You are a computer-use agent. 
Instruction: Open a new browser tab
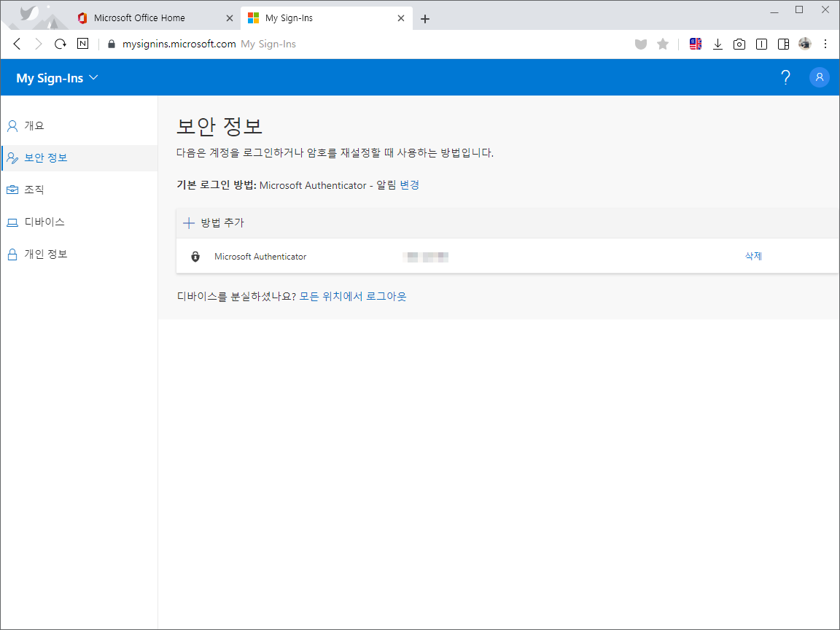click(425, 19)
